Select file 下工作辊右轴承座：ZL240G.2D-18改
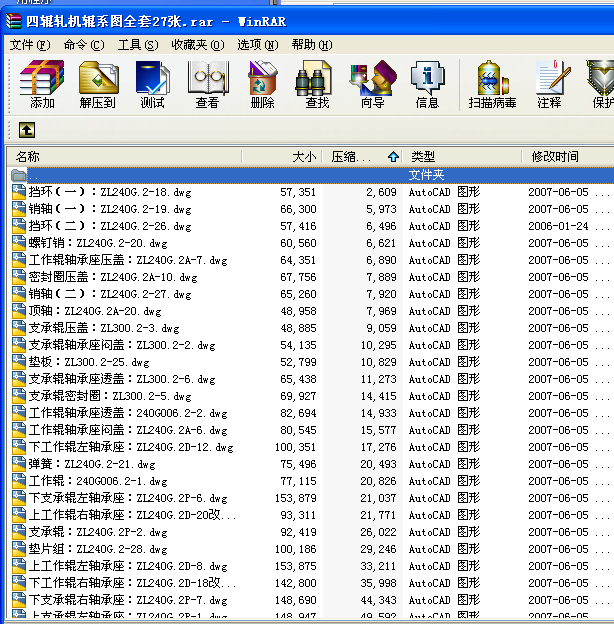Screen dimensions: 614x624 tap(133, 583)
